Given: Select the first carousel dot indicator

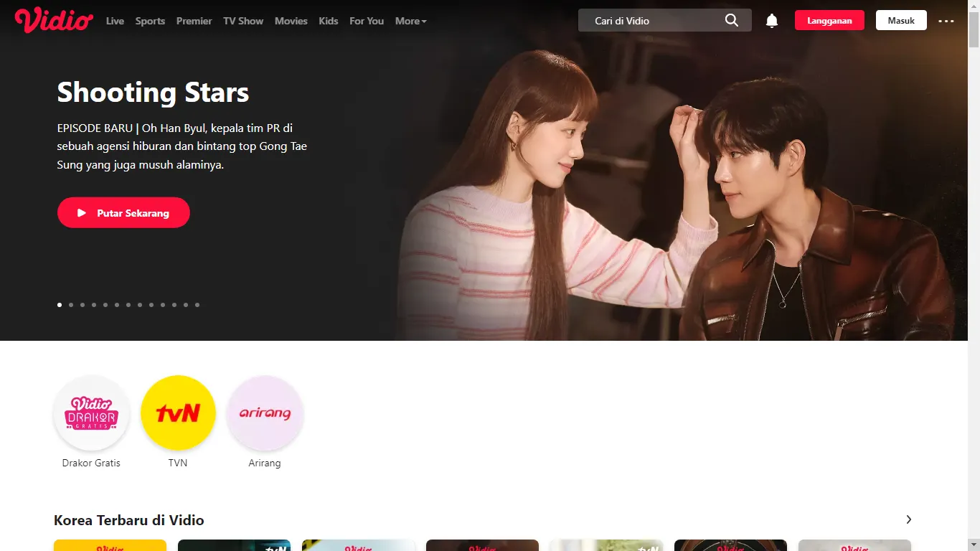Looking at the screenshot, I should pyautogui.click(x=60, y=305).
